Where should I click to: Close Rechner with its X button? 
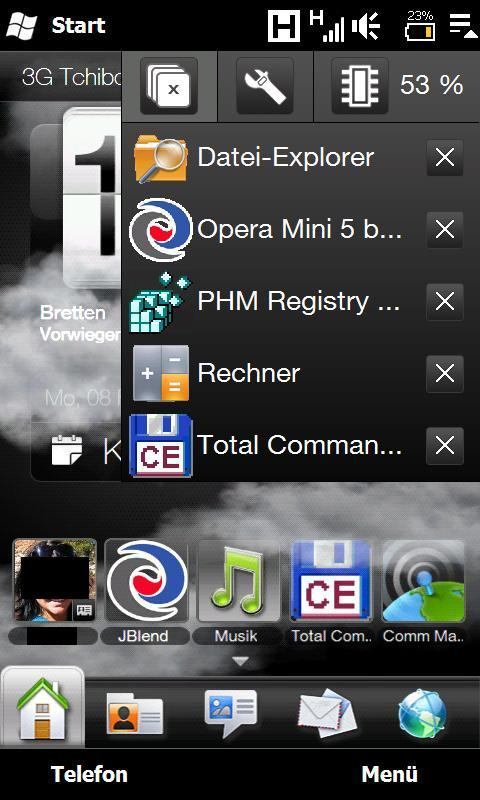click(x=445, y=374)
